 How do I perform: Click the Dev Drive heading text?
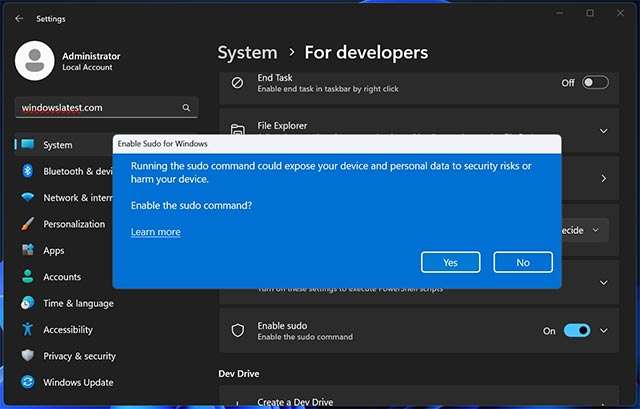pos(239,373)
